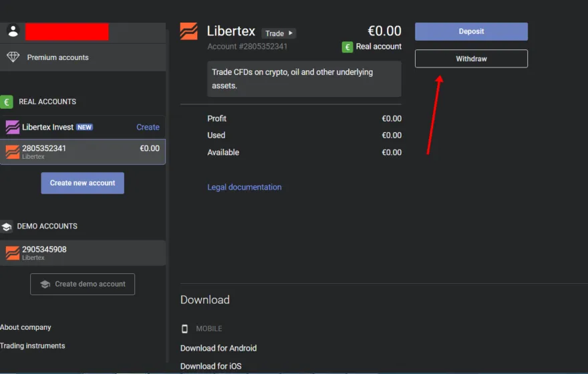Select real account 2805352341

pos(83,152)
